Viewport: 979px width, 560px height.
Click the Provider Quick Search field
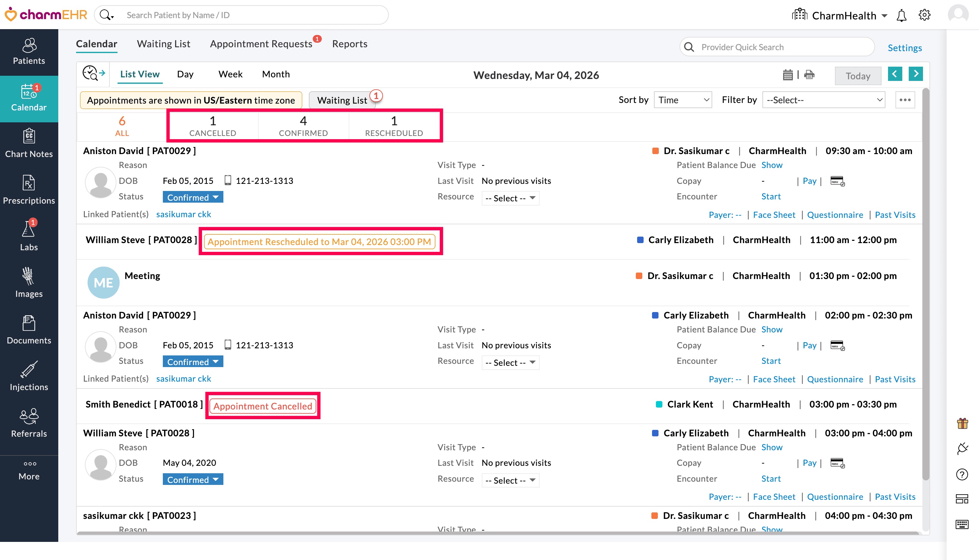(781, 47)
